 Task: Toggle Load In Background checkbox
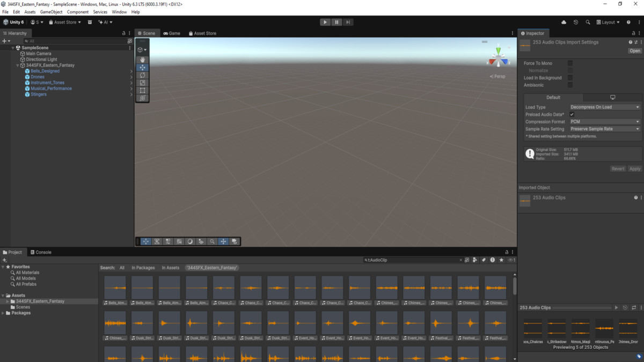pos(570,78)
